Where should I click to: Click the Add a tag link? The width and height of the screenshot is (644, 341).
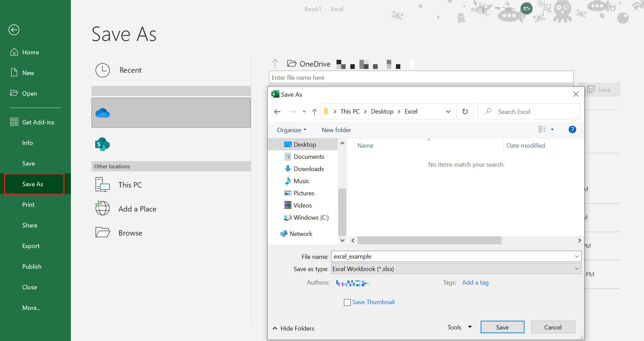[x=475, y=283]
